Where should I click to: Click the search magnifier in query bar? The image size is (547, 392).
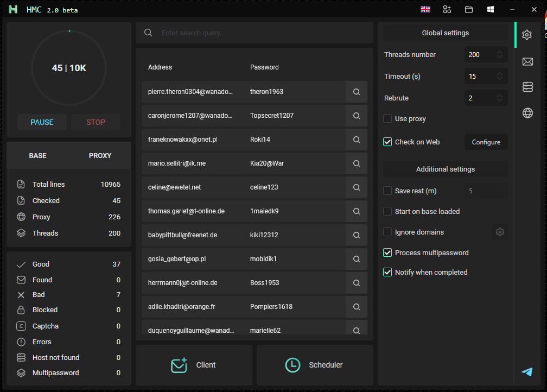click(148, 33)
